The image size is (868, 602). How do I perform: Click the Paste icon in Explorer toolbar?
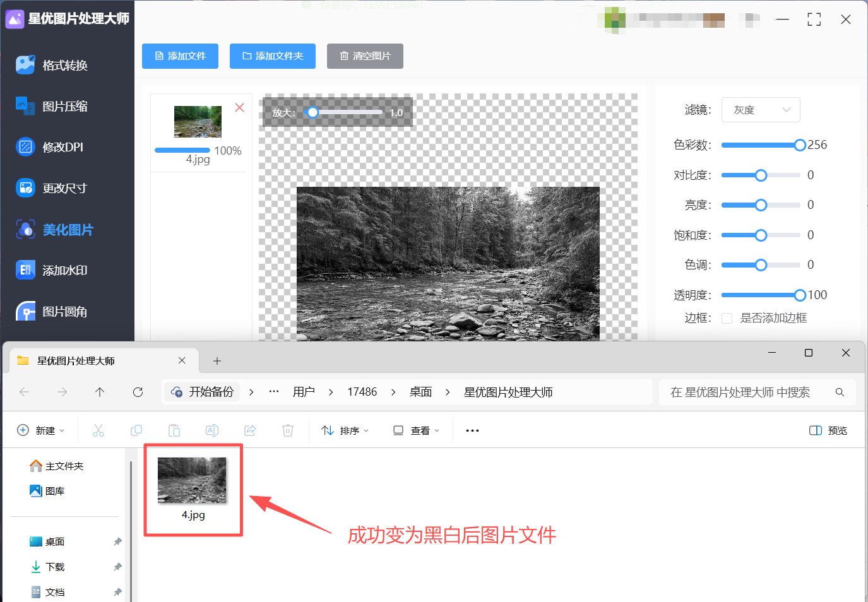pyautogui.click(x=174, y=430)
